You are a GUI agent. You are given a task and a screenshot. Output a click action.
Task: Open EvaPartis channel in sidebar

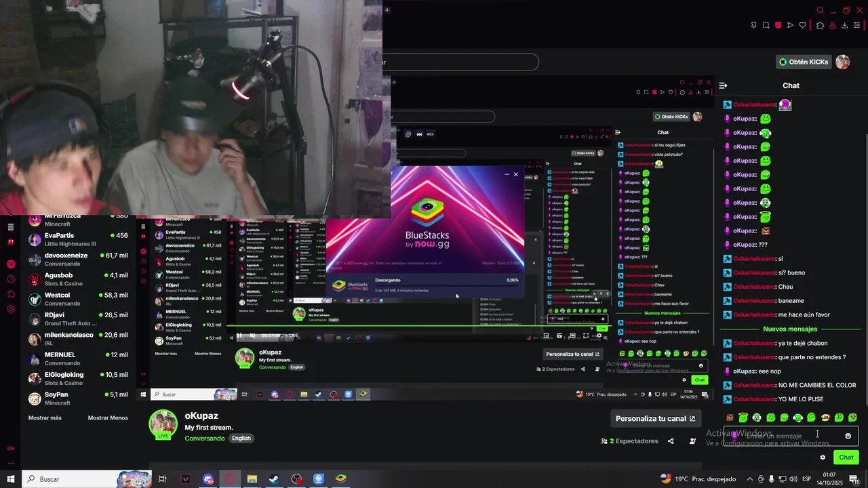click(78, 239)
